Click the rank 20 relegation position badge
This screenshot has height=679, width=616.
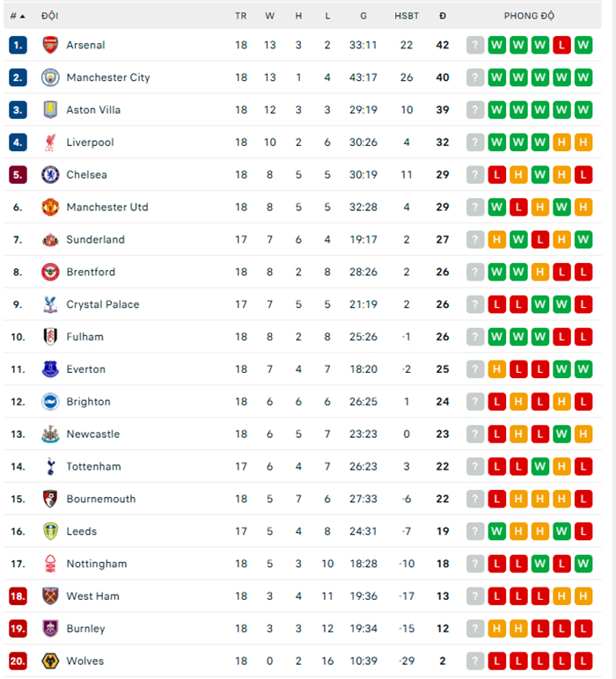pos(18,661)
